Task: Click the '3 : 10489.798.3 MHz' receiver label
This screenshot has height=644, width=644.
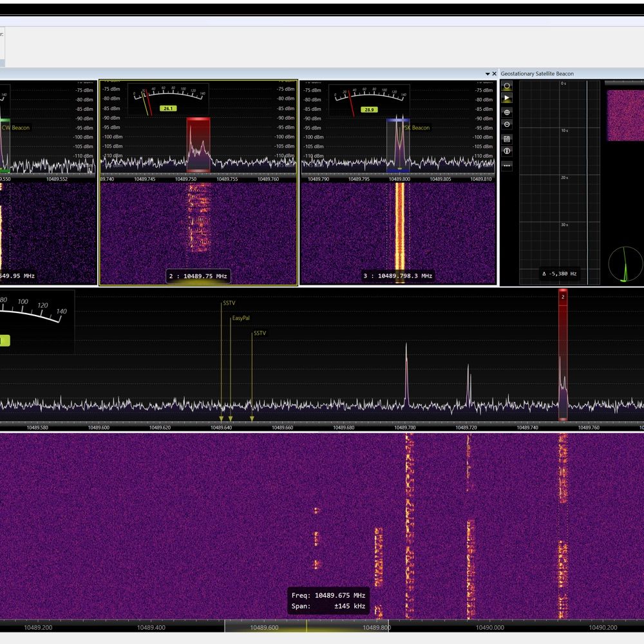Action: 397,276
